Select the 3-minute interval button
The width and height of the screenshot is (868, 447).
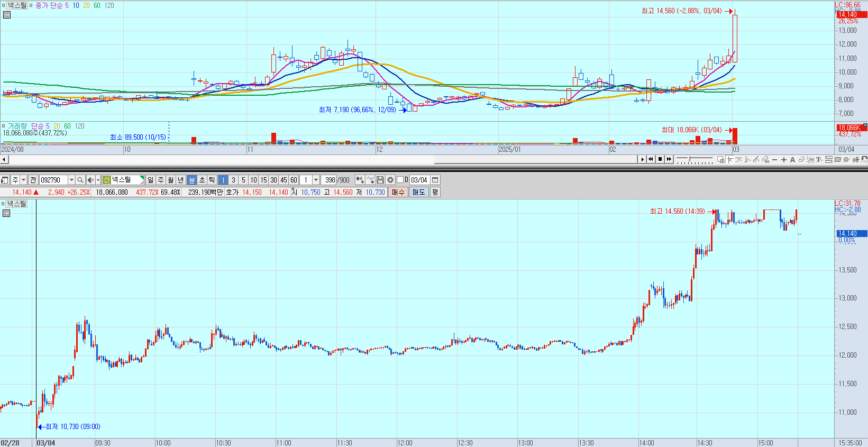(x=233, y=180)
